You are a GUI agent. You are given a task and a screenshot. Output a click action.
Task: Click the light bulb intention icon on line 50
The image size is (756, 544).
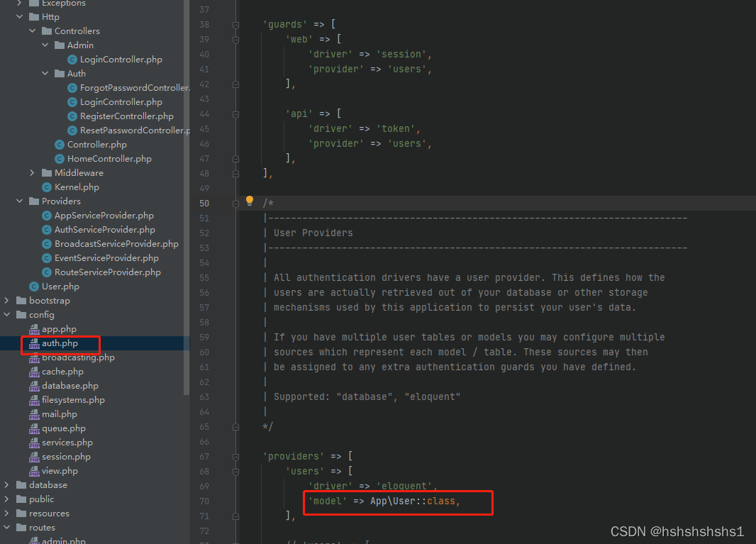coord(249,201)
